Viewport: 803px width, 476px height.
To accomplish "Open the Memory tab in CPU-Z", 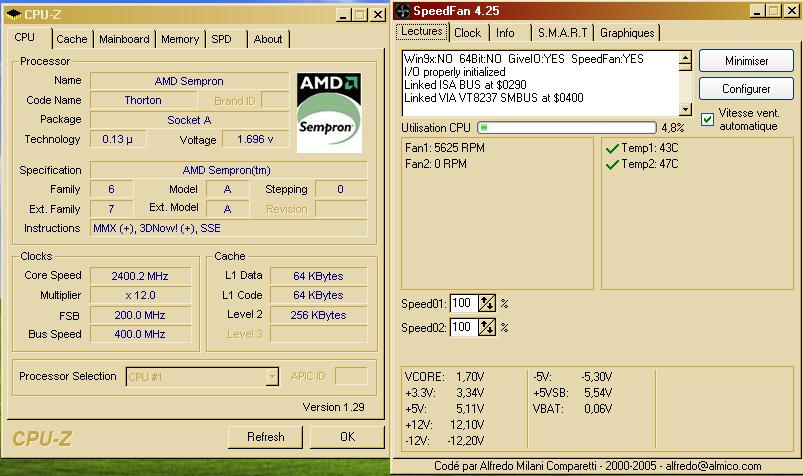I will click(180, 39).
